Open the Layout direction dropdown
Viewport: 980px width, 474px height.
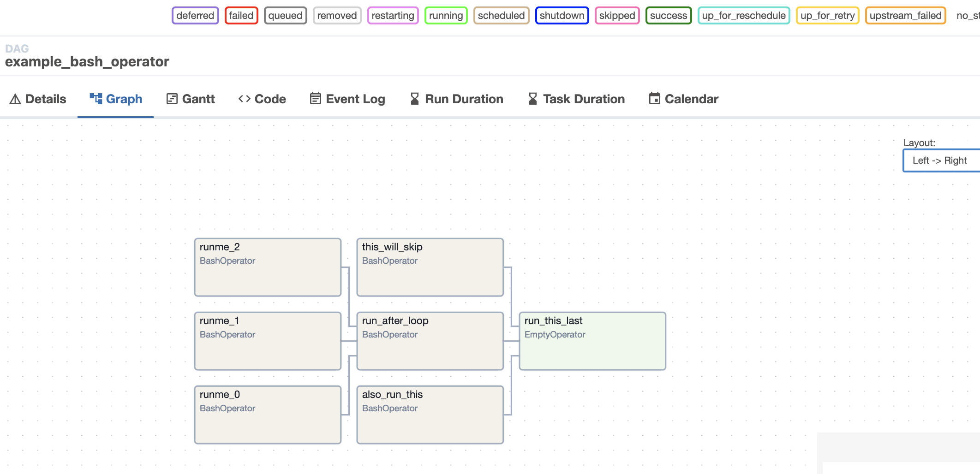point(940,160)
